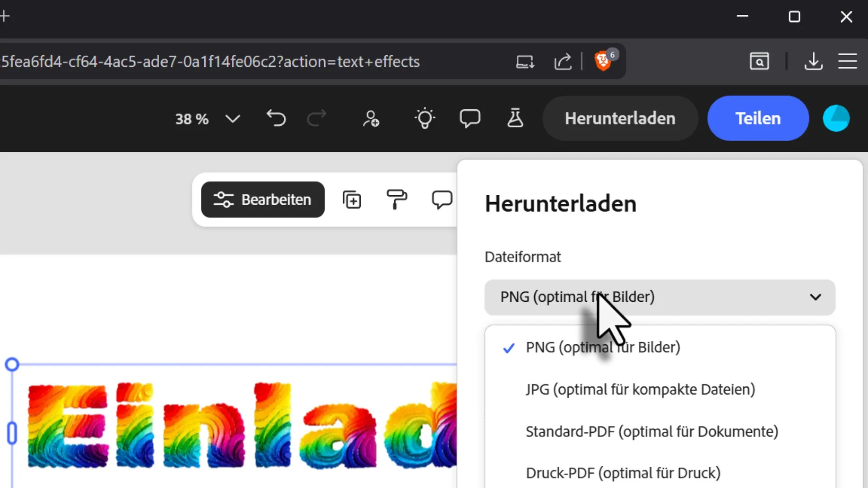Select Standard-PDF (optimal für Dokumente)
Image resolution: width=868 pixels, height=488 pixels.
pyautogui.click(x=651, y=432)
